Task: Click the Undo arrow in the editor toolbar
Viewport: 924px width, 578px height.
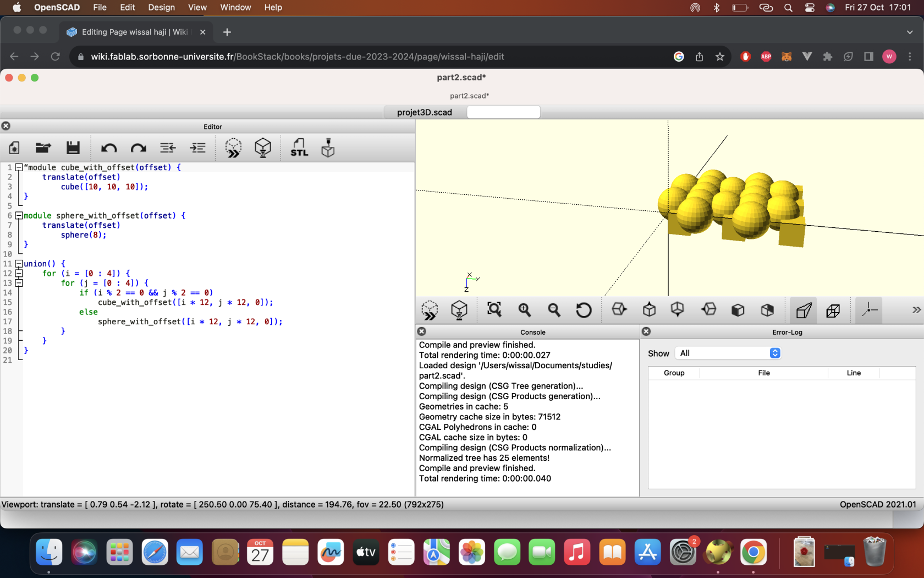Action: (109, 148)
